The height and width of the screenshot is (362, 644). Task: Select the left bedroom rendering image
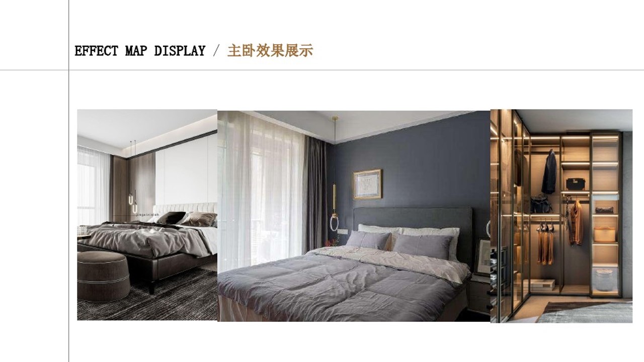click(147, 215)
